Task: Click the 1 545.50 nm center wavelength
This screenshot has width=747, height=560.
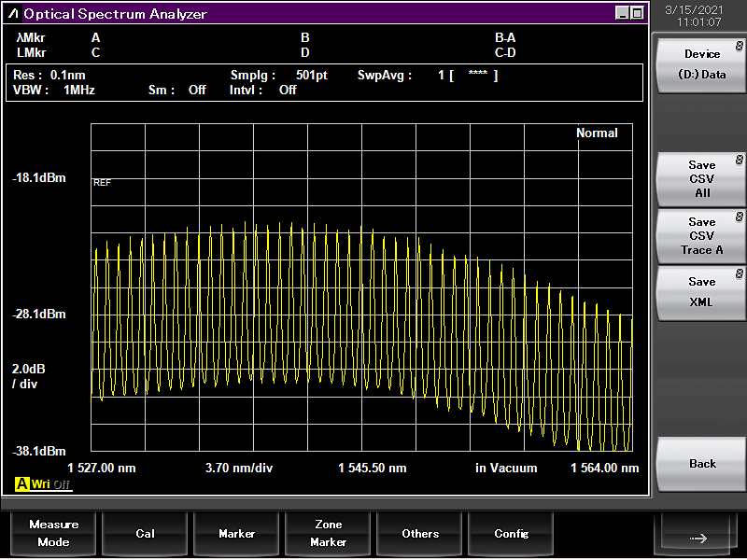Action: tap(372, 469)
